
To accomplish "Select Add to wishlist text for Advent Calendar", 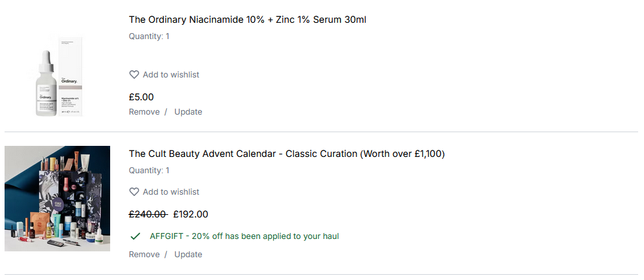I will point(171,192).
